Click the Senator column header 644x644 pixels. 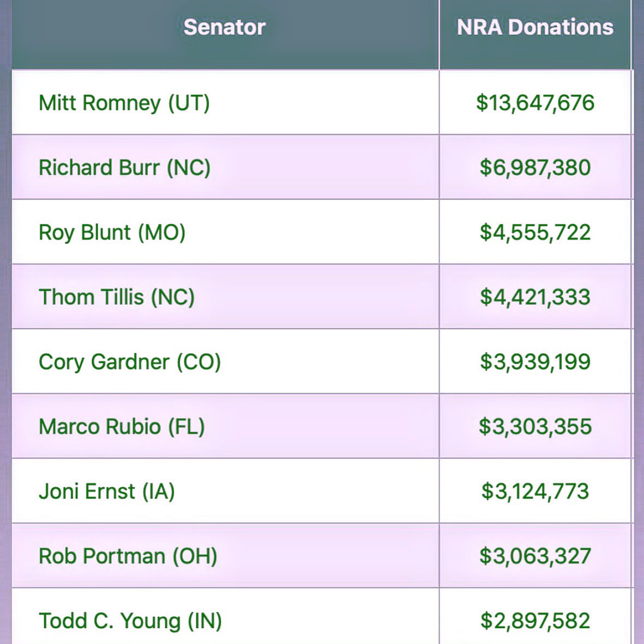(x=224, y=27)
